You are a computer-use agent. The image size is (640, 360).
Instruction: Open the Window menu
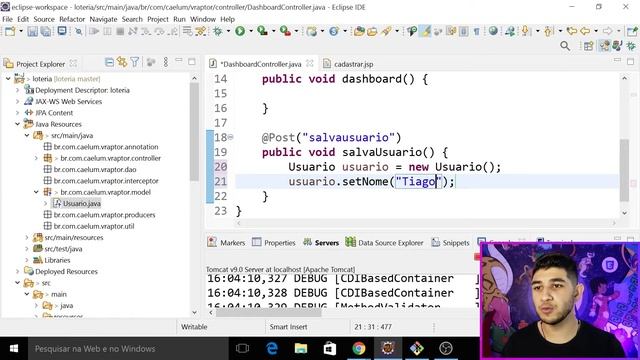click(x=203, y=19)
